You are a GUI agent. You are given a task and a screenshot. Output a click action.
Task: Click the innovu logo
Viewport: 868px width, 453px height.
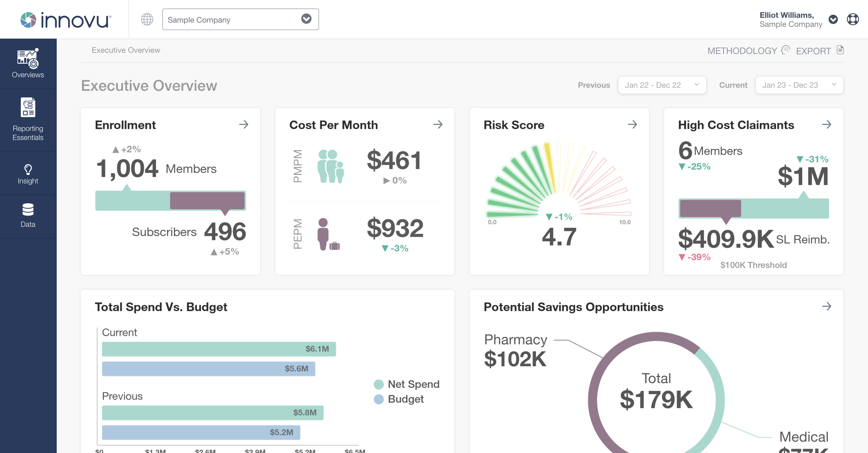point(66,20)
